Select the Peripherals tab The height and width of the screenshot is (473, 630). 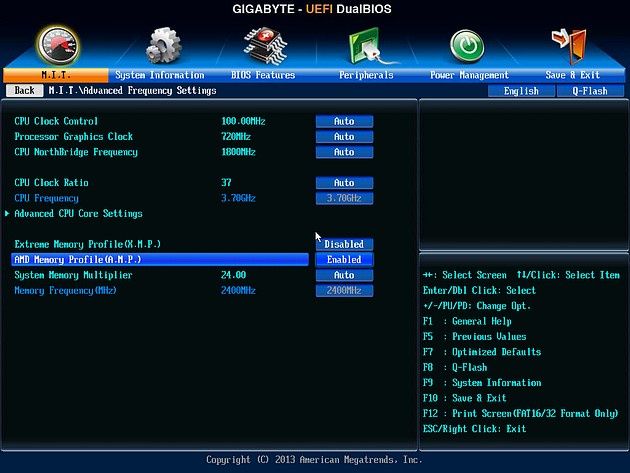pos(366,75)
